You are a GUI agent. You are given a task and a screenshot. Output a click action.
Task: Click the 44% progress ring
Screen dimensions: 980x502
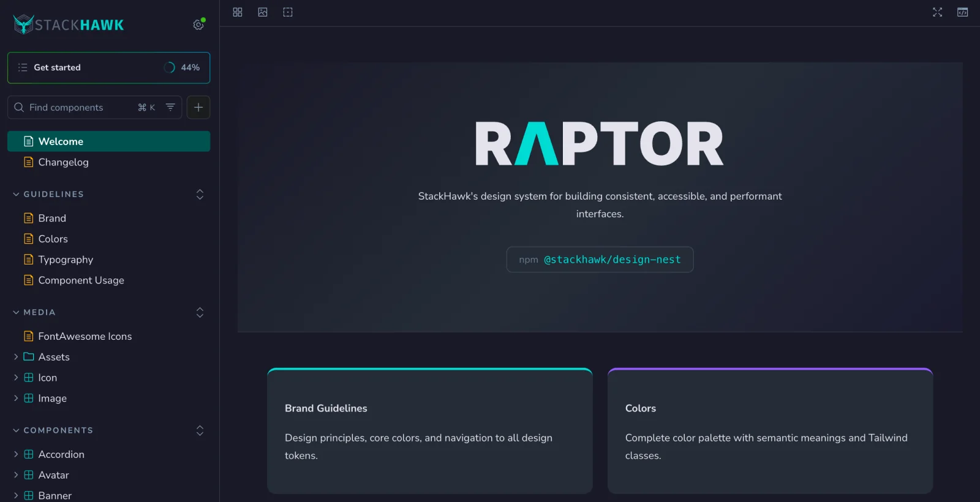(170, 67)
